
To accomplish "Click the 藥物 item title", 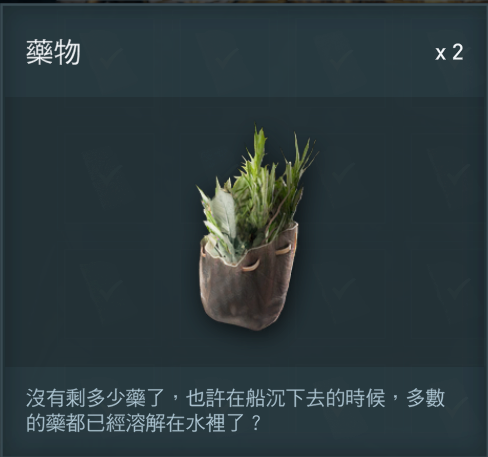I will 53,53.
